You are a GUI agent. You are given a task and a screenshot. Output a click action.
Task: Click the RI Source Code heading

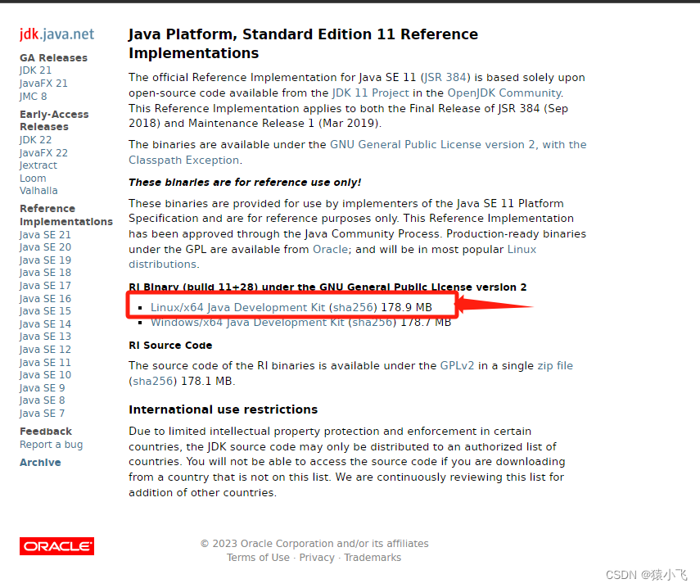(170, 345)
